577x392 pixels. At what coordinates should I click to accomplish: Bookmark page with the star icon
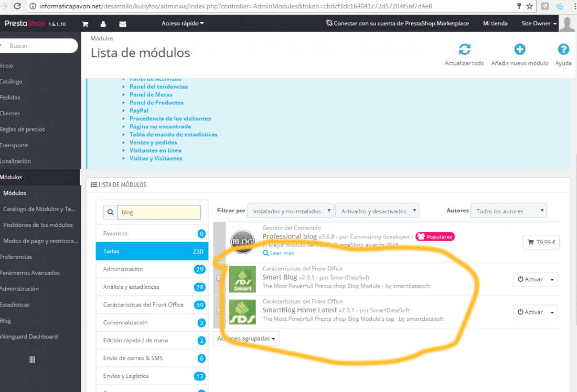(x=530, y=6)
